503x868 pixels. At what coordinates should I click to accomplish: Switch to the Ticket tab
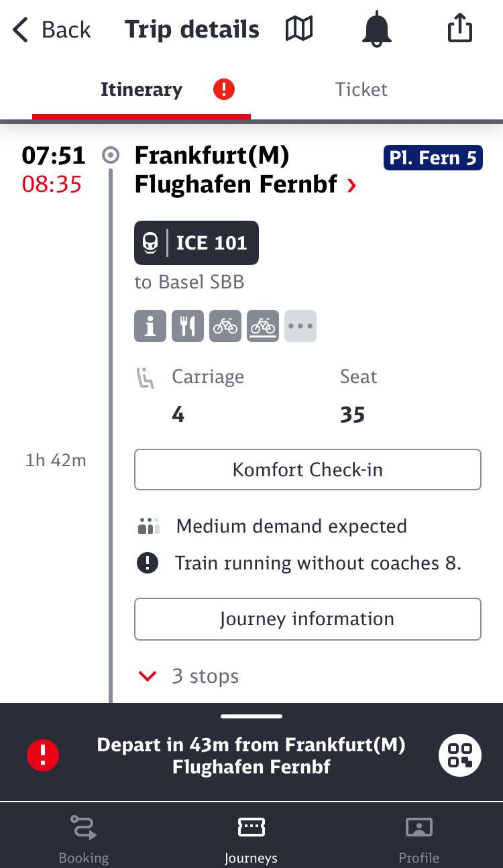pos(361,90)
